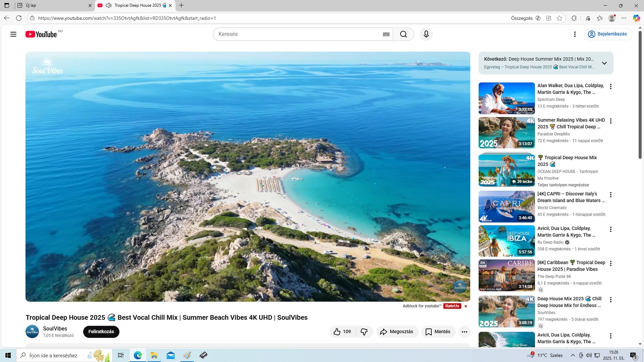
Task: Click the dislike thumbs-down icon
Action: point(364,332)
